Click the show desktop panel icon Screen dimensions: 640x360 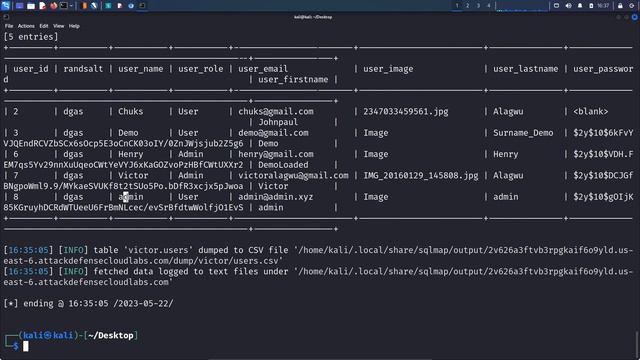click(x=19, y=6)
